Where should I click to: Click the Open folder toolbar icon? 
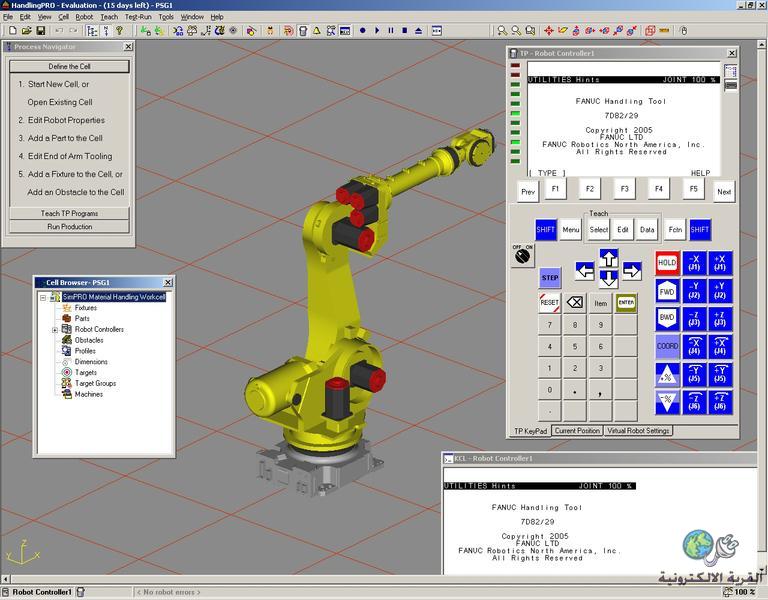pos(26,30)
